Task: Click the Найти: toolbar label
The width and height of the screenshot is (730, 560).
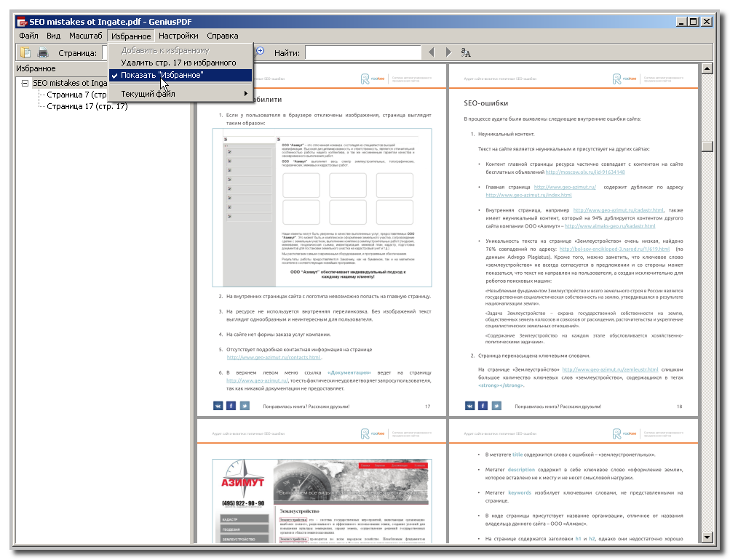Action: click(x=287, y=53)
